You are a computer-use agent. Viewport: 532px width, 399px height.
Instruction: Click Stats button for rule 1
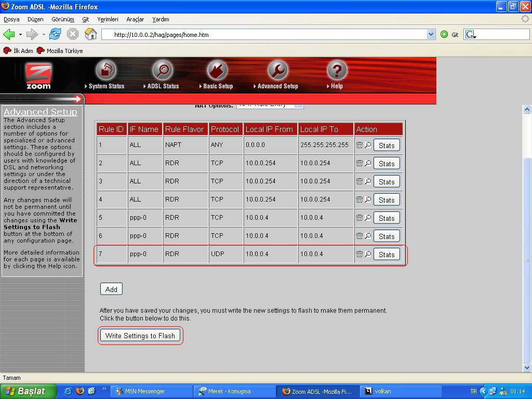387,145
